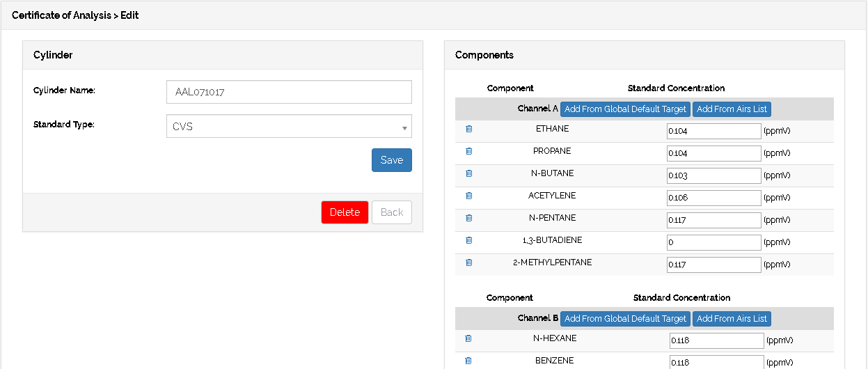The image size is (868, 369).
Task: Add From Global Default Target for Channel B
Action: pos(625,319)
